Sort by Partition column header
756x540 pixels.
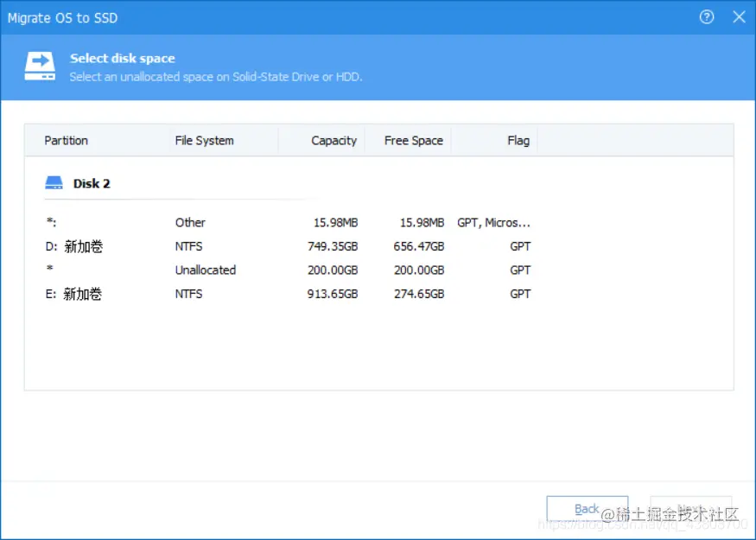pyautogui.click(x=66, y=140)
